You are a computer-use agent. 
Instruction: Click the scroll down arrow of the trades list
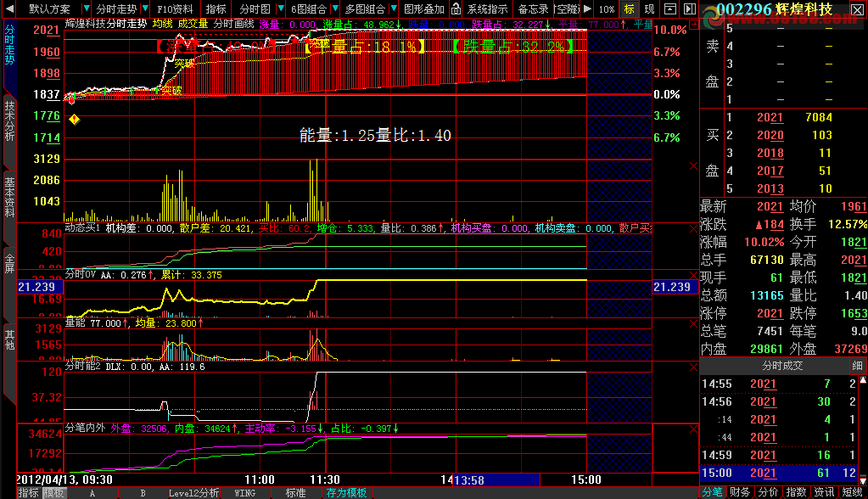click(x=863, y=480)
